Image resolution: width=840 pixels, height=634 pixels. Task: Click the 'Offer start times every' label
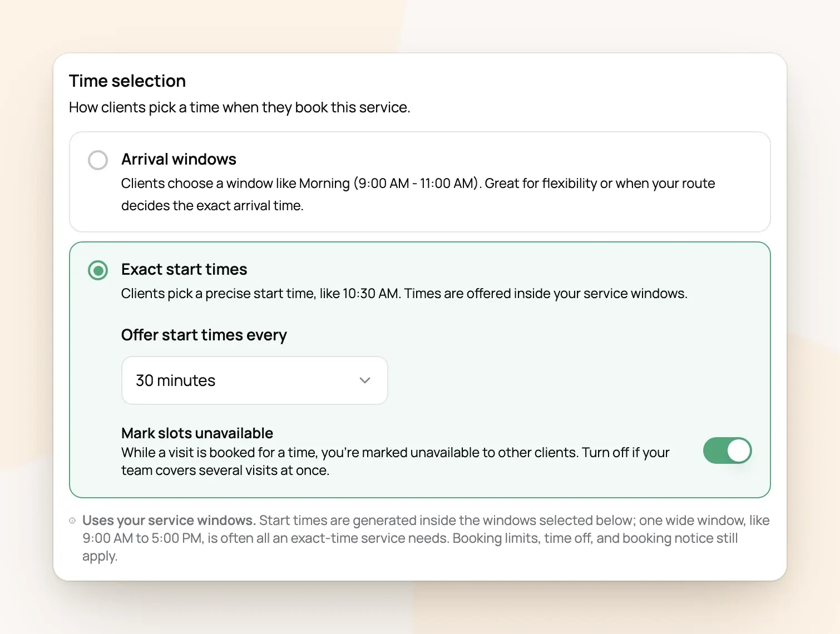pyautogui.click(x=204, y=335)
